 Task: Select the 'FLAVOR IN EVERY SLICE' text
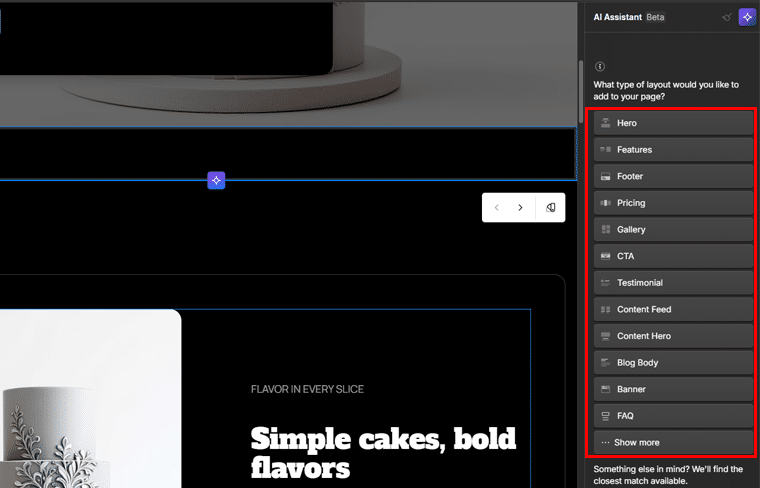[307, 389]
